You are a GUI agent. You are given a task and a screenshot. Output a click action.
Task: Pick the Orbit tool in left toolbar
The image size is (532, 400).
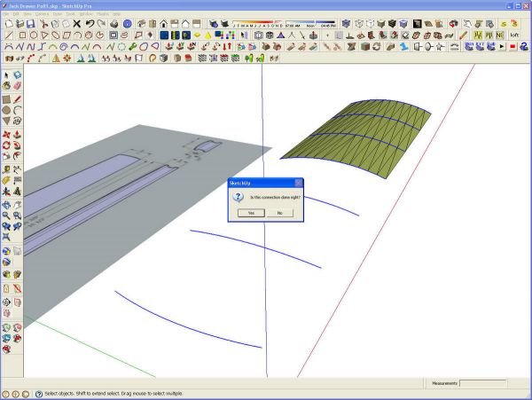click(6, 205)
